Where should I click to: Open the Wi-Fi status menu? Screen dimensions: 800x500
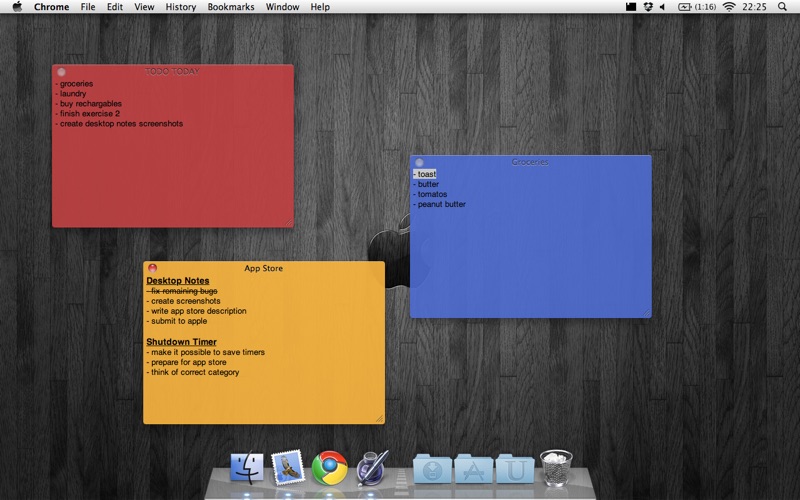click(729, 7)
